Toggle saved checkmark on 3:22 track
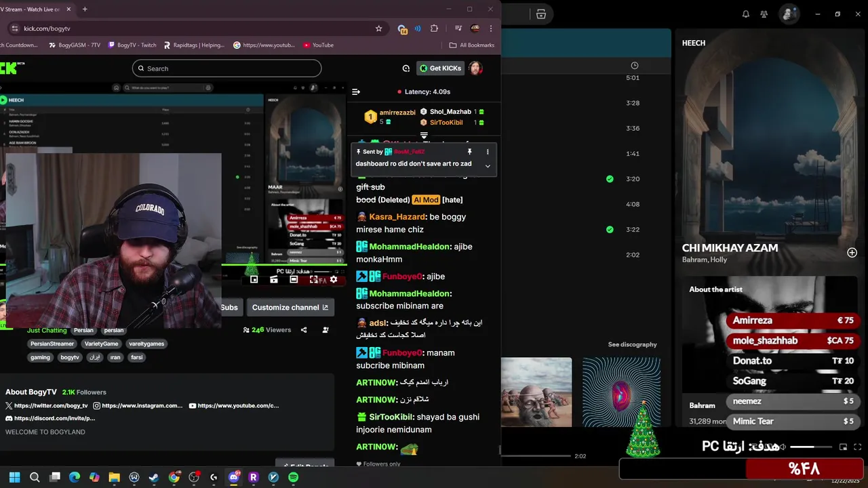This screenshot has height=488, width=868. (x=610, y=230)
